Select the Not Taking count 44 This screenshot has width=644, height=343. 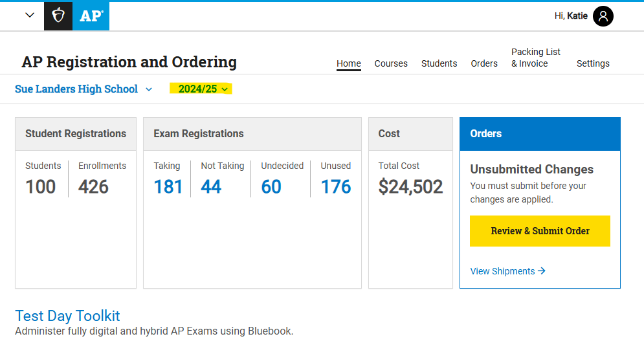(x=211, y=187)
